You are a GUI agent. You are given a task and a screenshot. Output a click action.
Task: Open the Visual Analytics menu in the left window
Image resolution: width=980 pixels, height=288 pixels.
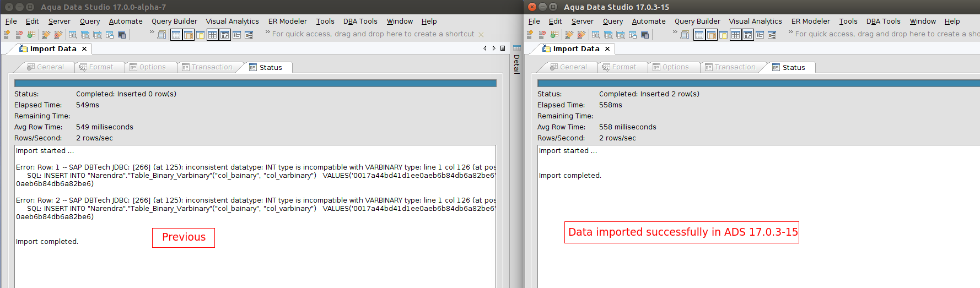coord(232,21)
